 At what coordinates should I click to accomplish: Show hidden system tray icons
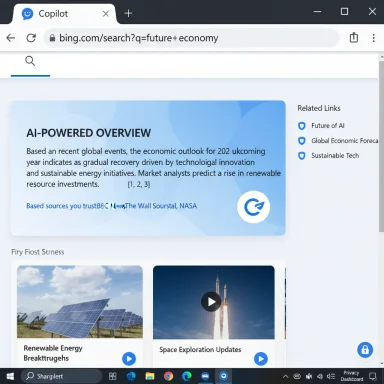tap(285, 377)
